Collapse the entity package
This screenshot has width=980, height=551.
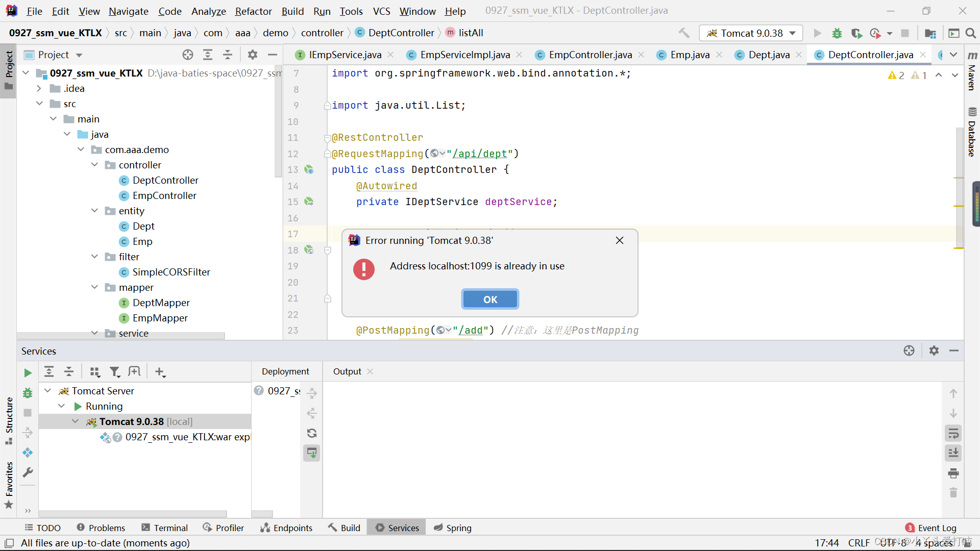[x=94, y=211]
